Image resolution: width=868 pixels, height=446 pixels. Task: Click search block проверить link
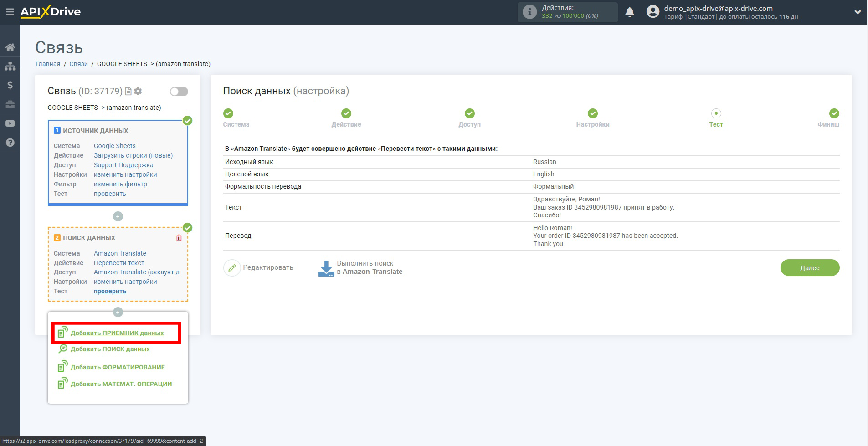(110, 291)
